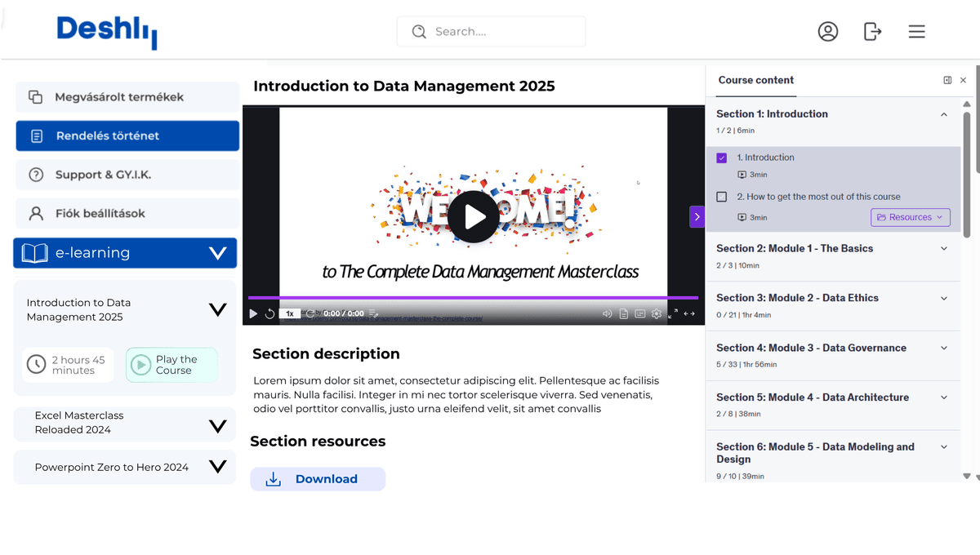The width and height of the screenshot is (980, 555).
Task: Open the Resources dropdown
Action: (x=910, y=217)
